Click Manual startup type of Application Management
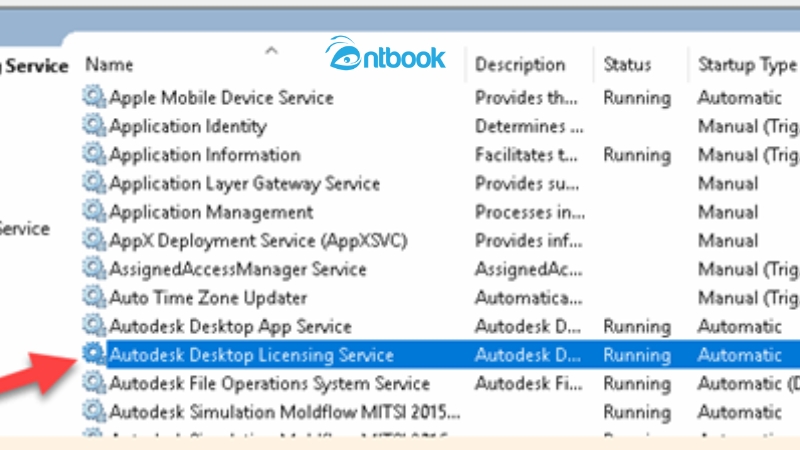The height and width of the screenshot is (450, 800). coord(728,212)
